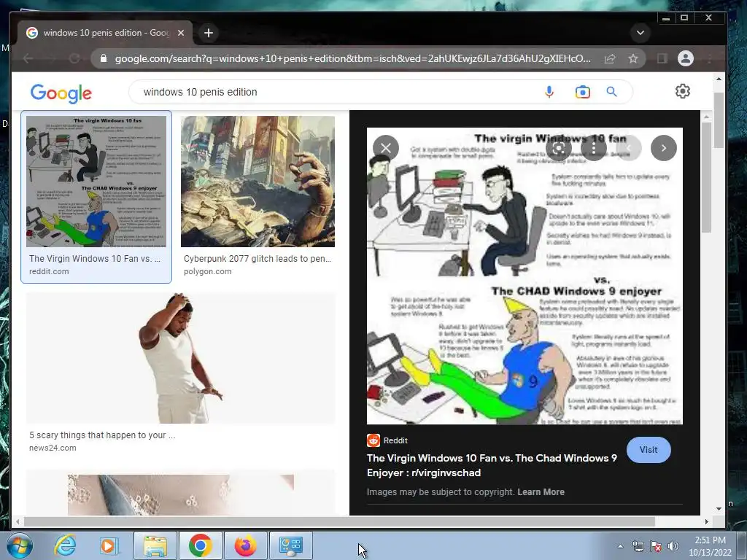Open Chrome three-dot menu

[x=710, y=58]
